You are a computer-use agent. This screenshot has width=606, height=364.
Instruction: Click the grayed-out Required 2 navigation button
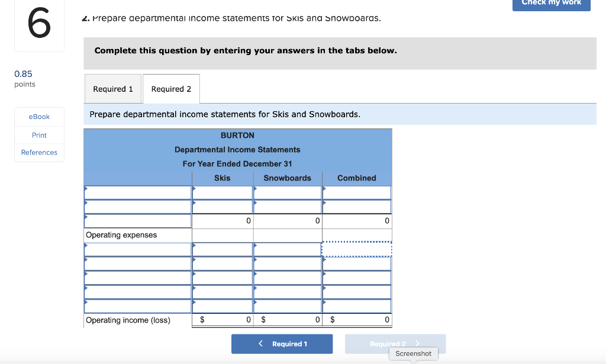[395, 343]
